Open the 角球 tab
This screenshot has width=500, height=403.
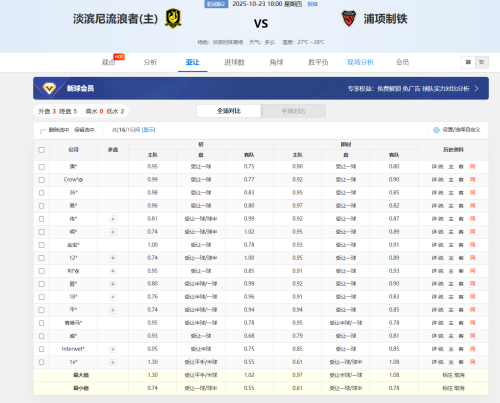coord(276,62)
